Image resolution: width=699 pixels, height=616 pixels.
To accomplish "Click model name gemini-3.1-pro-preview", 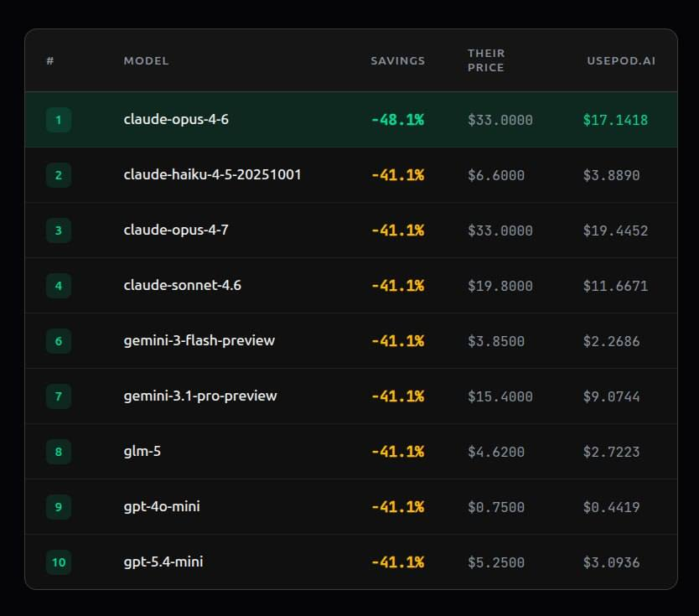I will pyautogui.click(x=200, y=396).
